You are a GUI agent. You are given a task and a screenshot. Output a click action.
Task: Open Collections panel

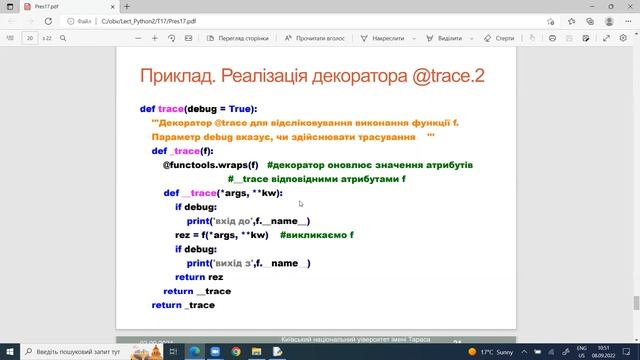[590, 21]
